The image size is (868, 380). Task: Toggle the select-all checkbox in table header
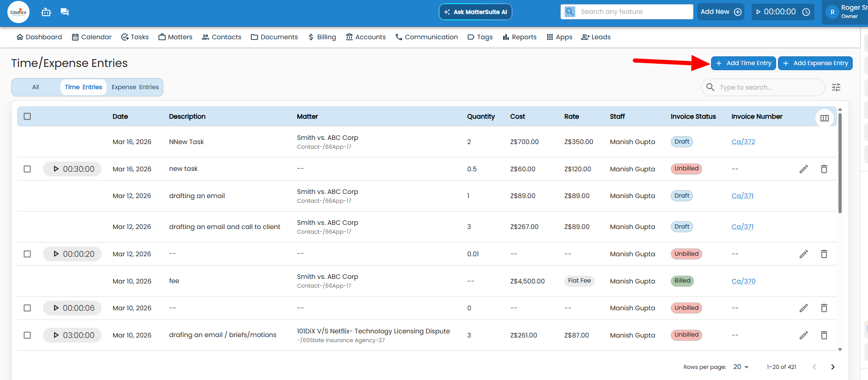[x=27, y=116]
